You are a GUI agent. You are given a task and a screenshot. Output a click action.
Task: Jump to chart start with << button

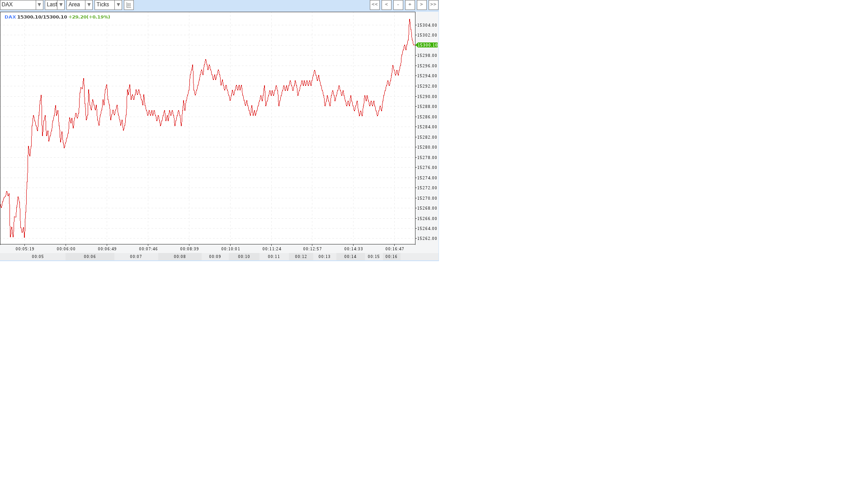tap(374, 5)
